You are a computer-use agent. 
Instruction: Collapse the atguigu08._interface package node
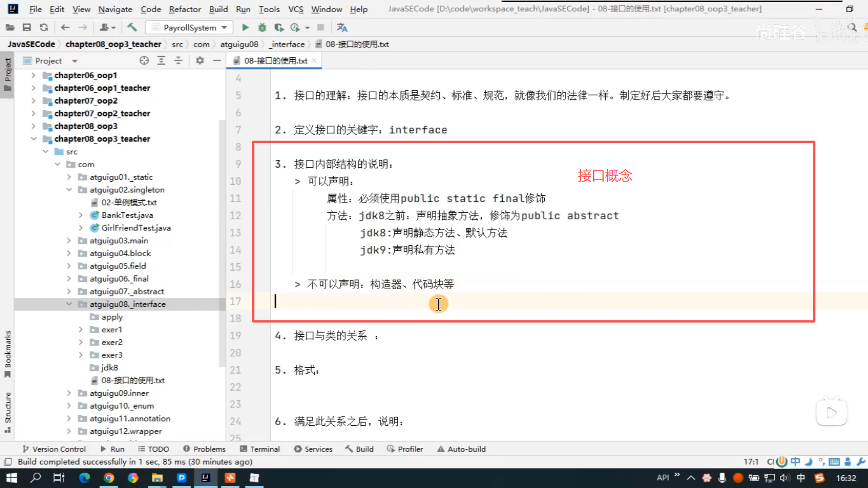point(69,304)
